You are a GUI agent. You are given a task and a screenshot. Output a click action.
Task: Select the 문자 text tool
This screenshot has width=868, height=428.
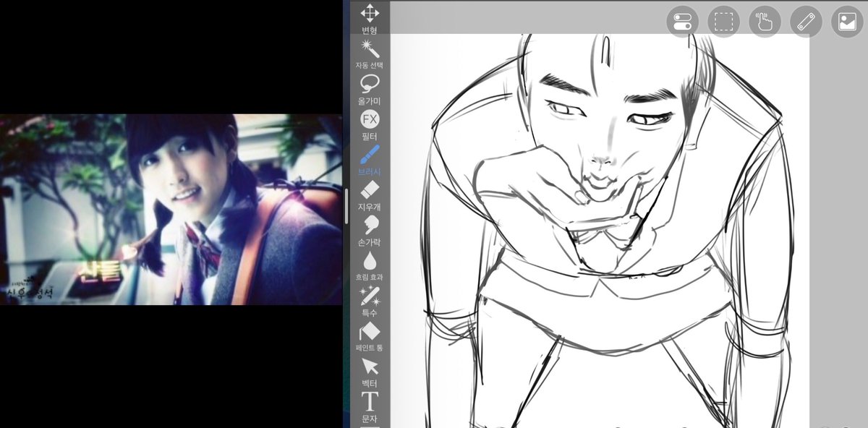click(370, 406)
